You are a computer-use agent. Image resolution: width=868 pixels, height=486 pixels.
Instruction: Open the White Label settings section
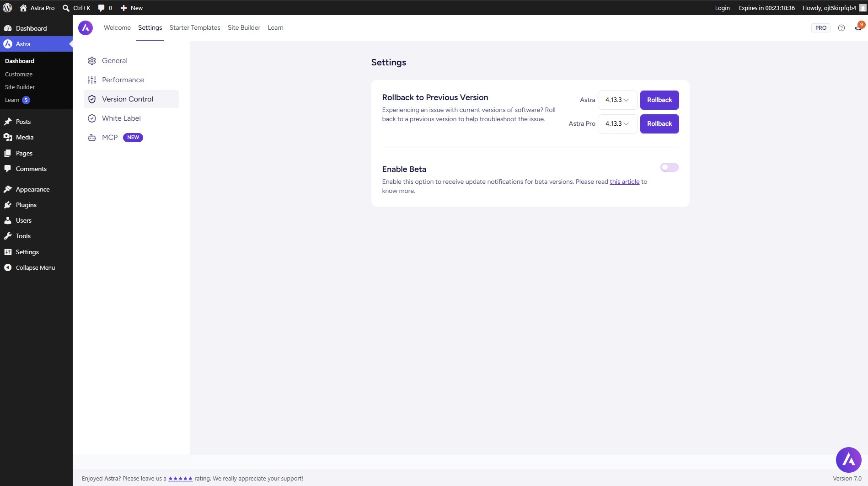click(131, 118)
